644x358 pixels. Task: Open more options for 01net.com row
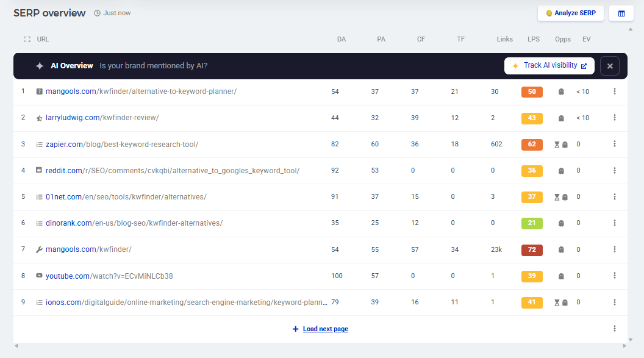[615, 196]
